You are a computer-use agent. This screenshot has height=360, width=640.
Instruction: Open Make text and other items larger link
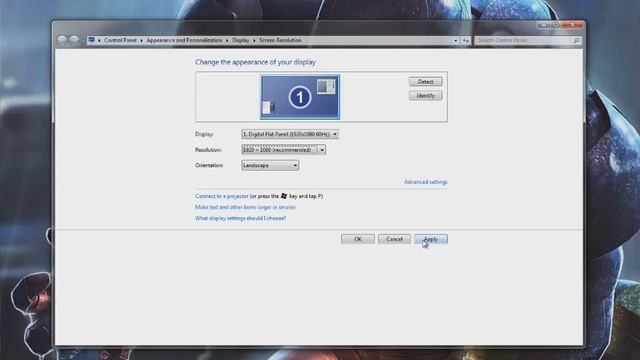[x=245, y=207]
